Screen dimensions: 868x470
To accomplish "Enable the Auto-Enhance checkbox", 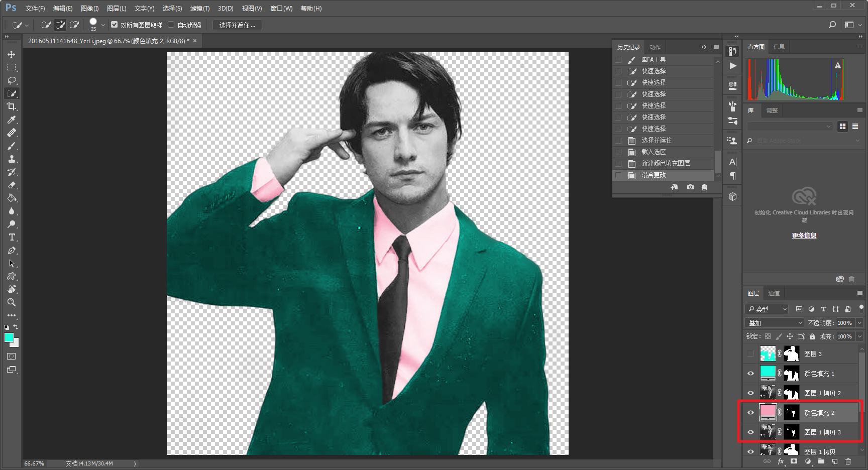I will click(x=171, y=25).
